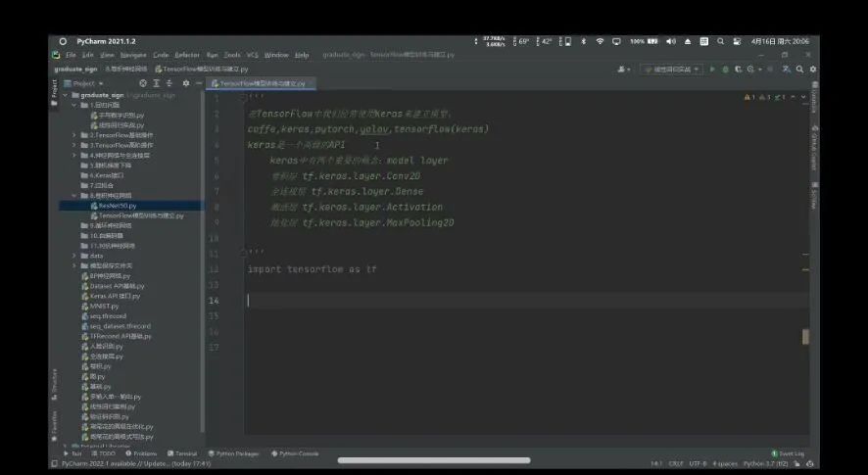This screenshot has width=868, height=475.
Task: Open the user account icon
Action: pyautogui.click(x=624, y=70)
